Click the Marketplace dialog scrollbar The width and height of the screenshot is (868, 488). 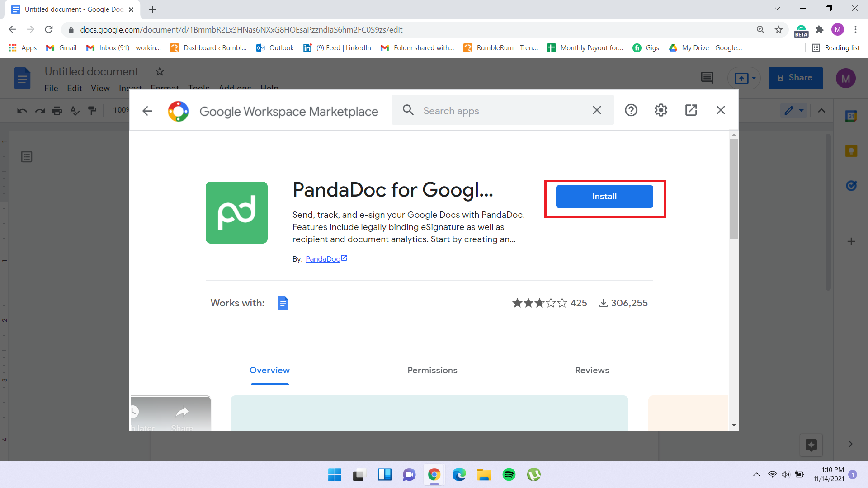point(734,189)
